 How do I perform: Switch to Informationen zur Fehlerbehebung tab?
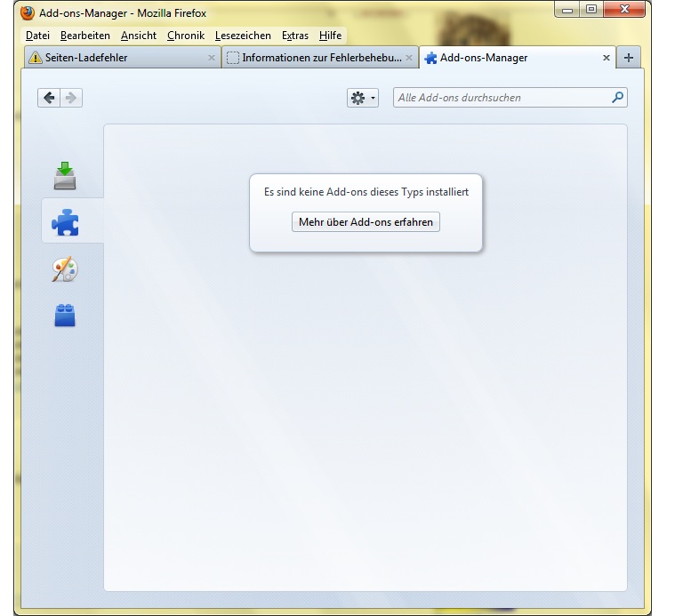pyautogui.click(x=320, y=58)
